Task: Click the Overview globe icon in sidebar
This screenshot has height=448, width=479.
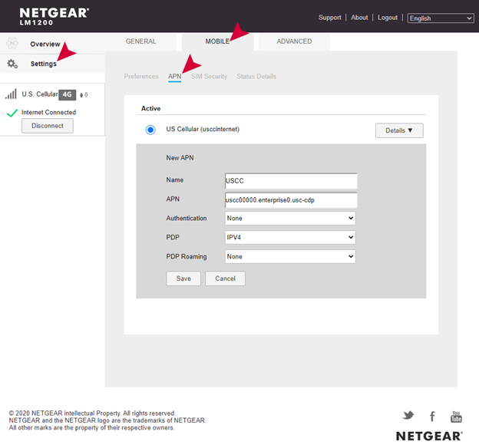Action: click(12, 43)
